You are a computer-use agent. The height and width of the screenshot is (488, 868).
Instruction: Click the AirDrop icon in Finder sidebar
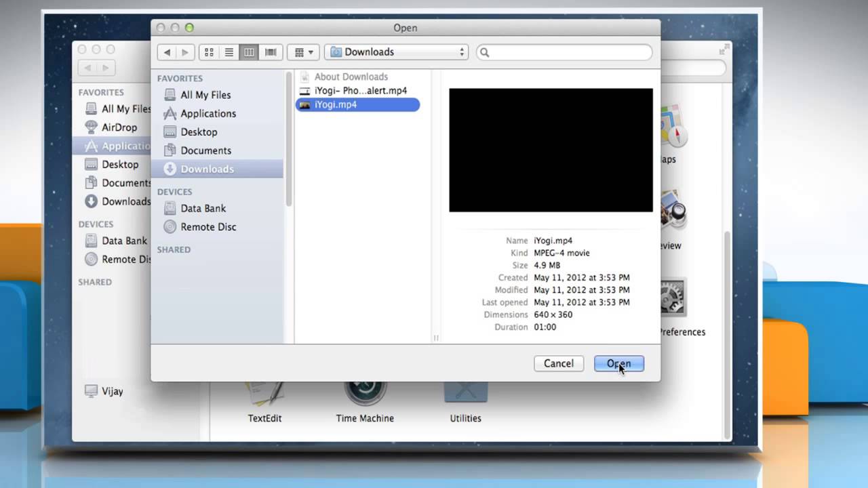pos(91,127)
